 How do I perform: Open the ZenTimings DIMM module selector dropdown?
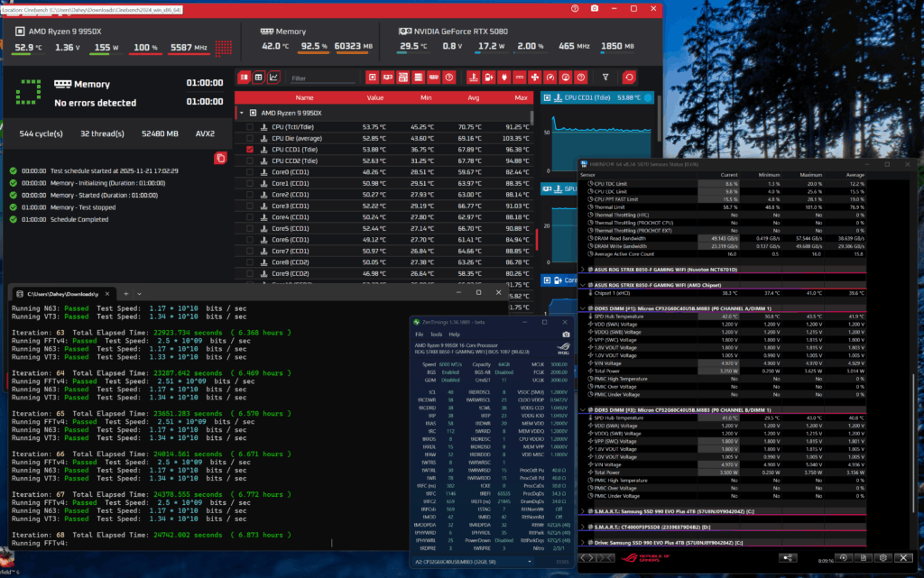click(x=475, y=562)
